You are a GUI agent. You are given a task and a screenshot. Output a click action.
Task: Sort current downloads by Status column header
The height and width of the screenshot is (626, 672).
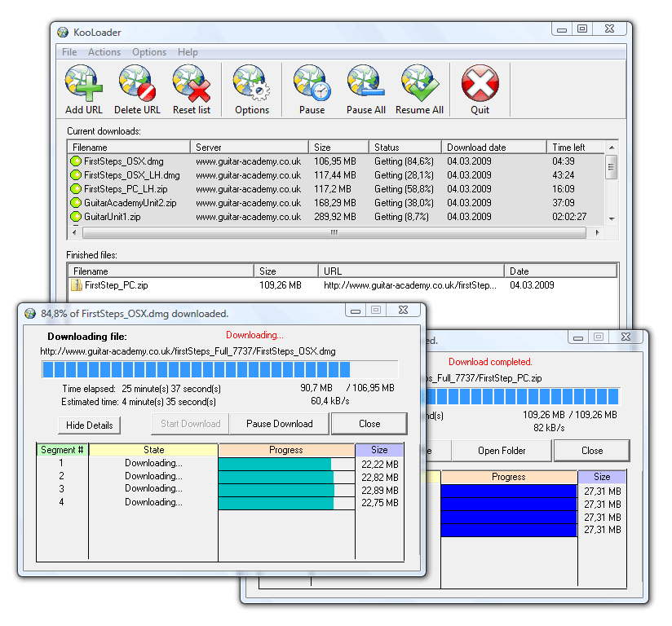[x=405, y=148]
